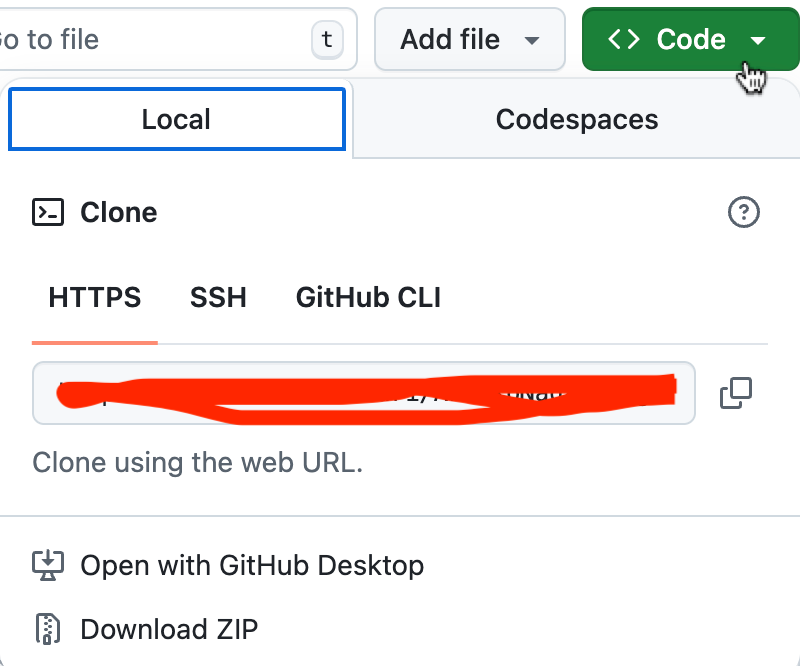Click the ZIP archive file icon
This screenshot has height=666, width=800.
[48, 629]
